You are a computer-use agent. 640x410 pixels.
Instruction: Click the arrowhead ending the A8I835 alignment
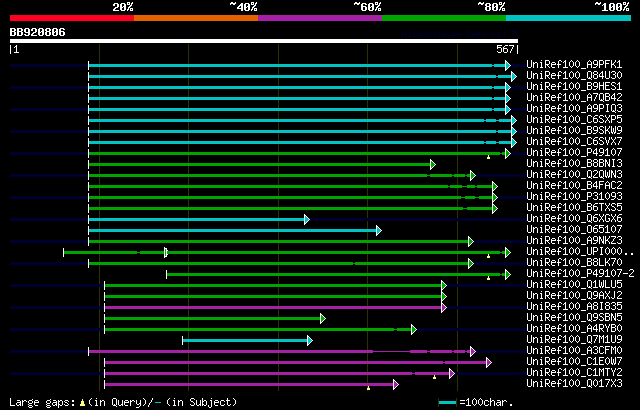click(444, 308)
